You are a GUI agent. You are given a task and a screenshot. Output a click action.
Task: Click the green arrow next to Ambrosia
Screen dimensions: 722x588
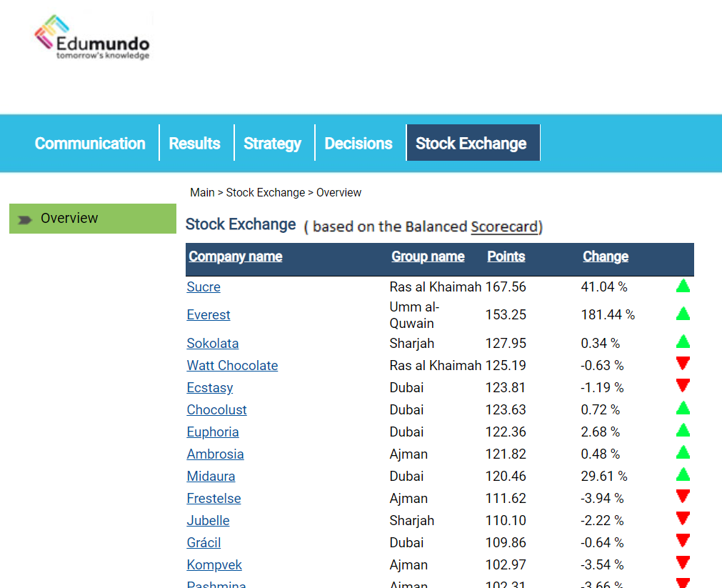(x=683, y=452)
